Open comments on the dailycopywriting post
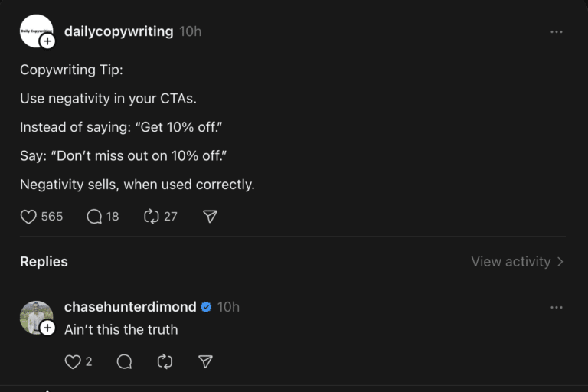588x392 pixels. point(95,217)
